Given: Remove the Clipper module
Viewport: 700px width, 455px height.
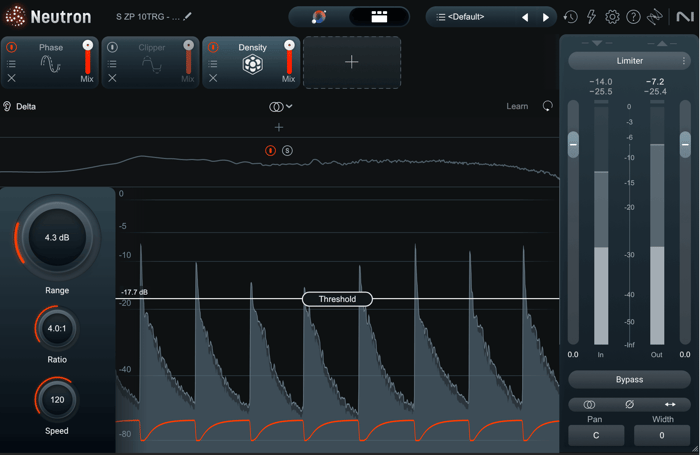Looking at the screenshot, I should tap(112, 78).
